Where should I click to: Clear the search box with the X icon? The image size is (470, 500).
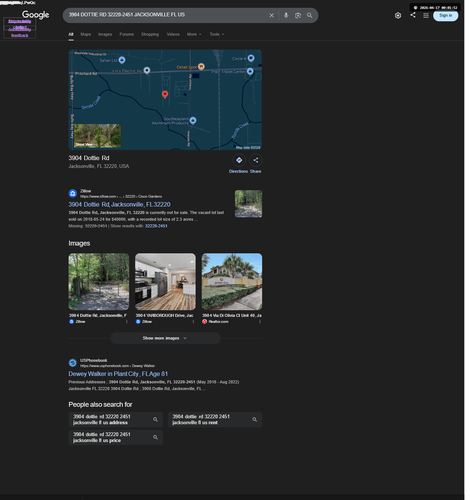(x=272, y=15)
